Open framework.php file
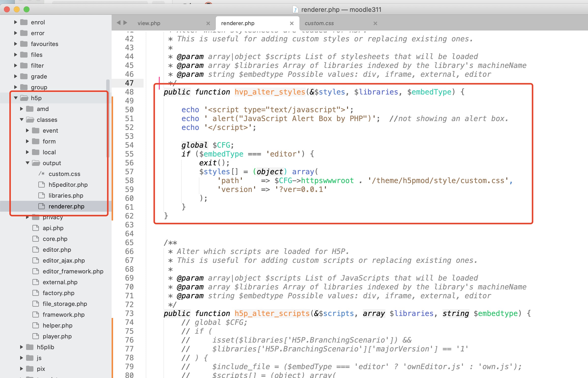 64,315
